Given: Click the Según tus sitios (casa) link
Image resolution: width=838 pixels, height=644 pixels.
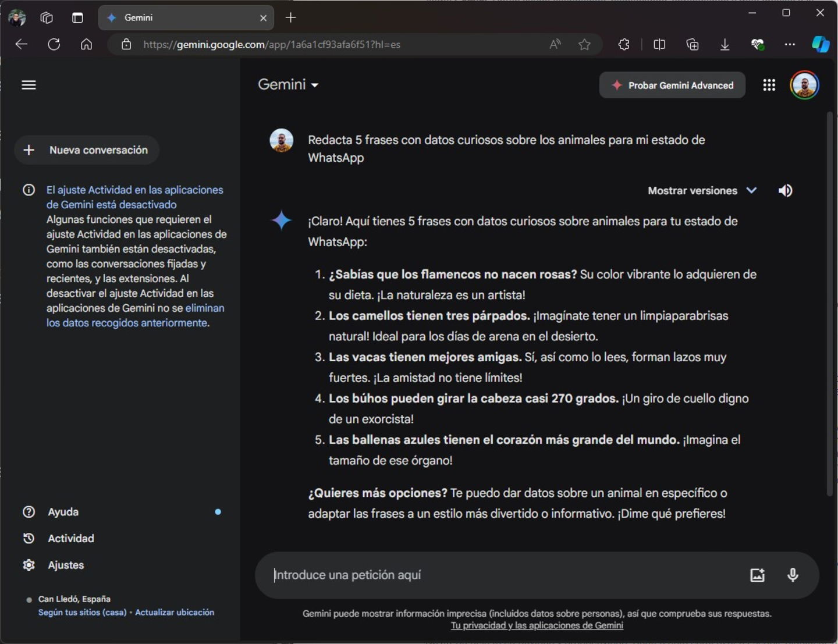Looking at the screenshot, I should [x=82, y=612].
